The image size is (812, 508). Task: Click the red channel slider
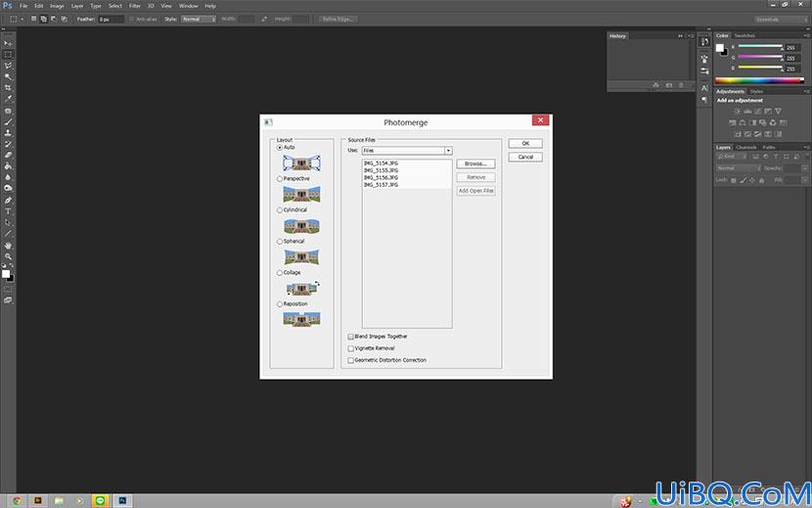[760, 47]
